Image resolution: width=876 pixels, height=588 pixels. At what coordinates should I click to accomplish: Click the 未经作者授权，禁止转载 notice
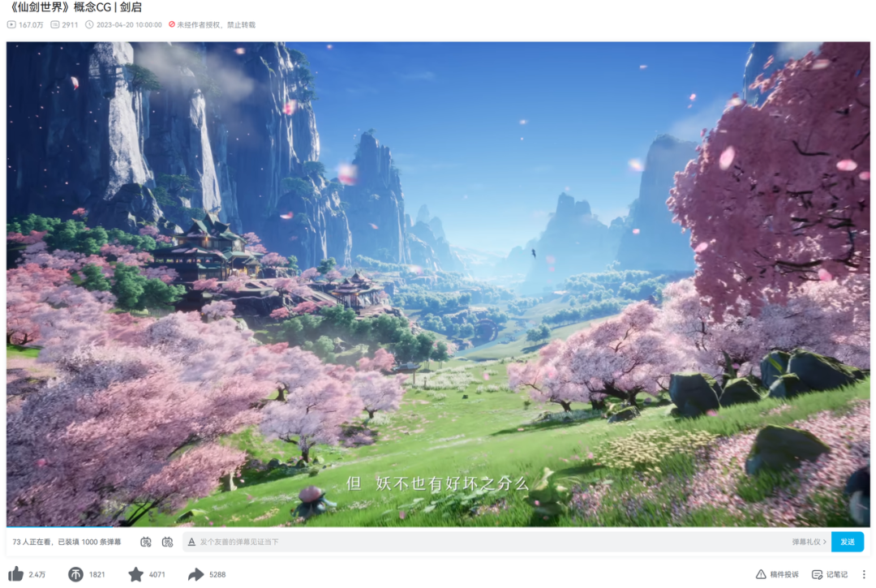point(212,24)
